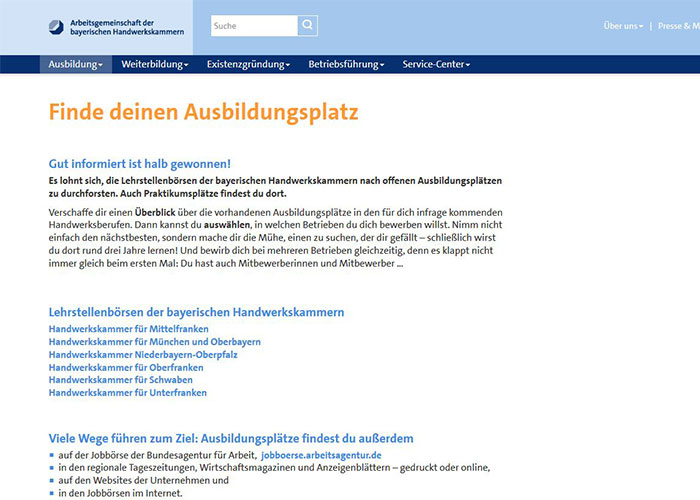Click the heading Finde deinen Ausbildungsplatz
This screenshot has width=700, height=500.
pos(203,112)
